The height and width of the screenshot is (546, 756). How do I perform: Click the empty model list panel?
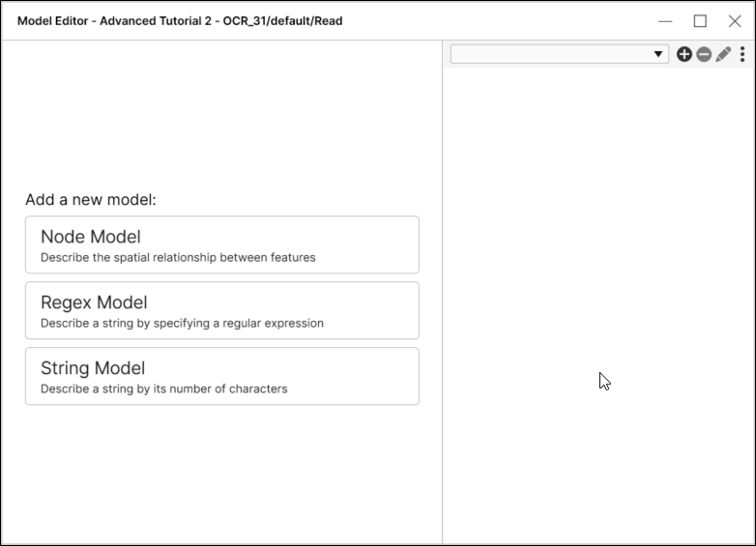[x=599, y=290]
